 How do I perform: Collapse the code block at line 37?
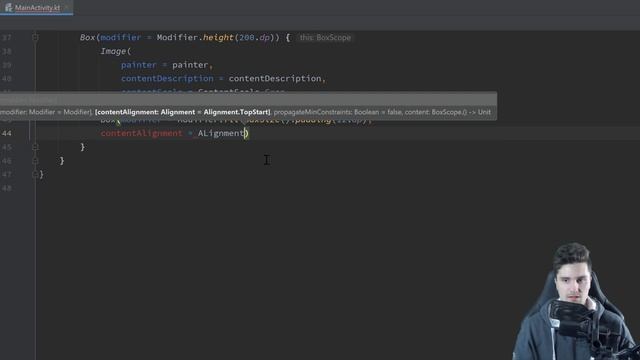[x=35, y=38]
